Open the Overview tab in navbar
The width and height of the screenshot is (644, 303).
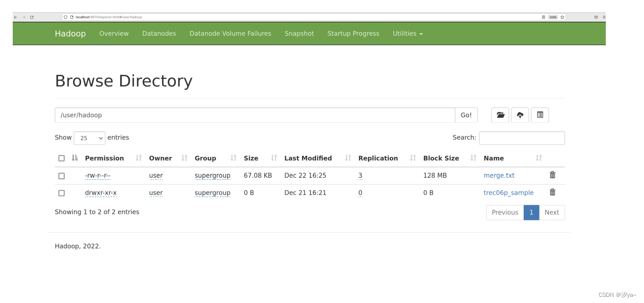tap(114, 34)
